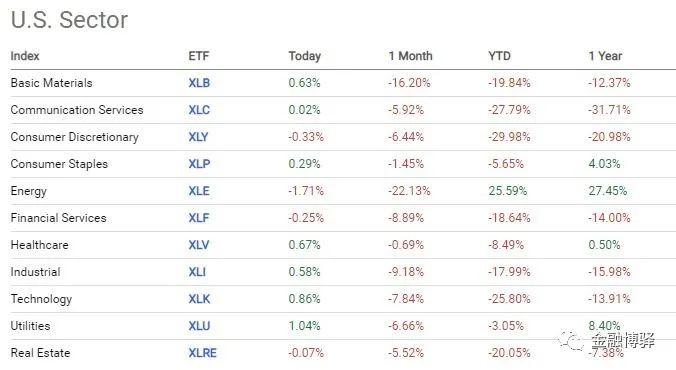Click the WeChat watermark logo icon
This screenshot has width=676, height=370.
[x=571, y=341]
